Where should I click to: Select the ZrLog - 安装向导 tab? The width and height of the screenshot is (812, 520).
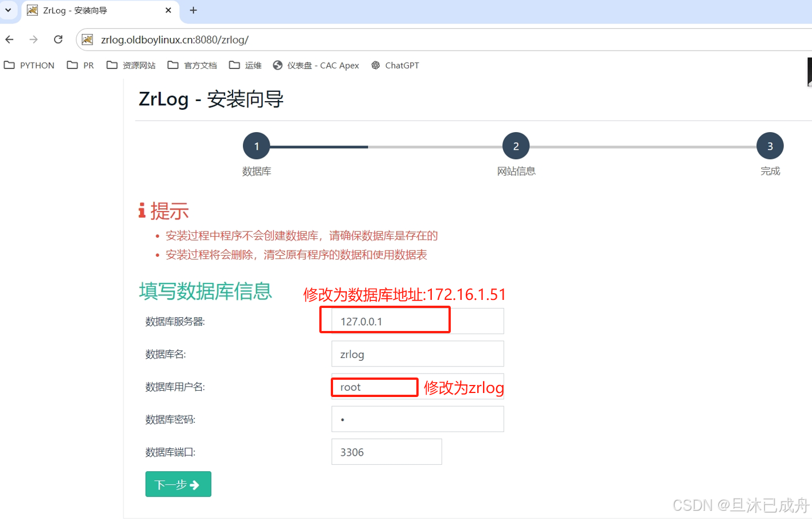click(100, 10)
